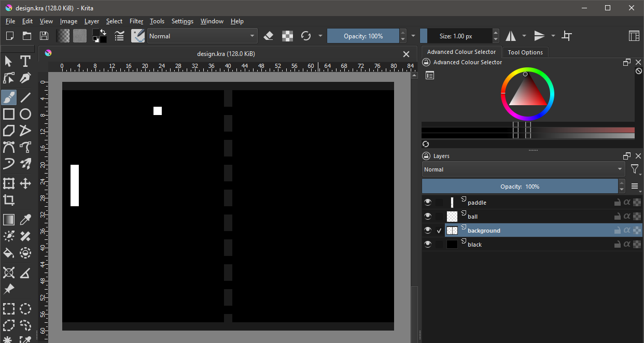
Task: Open the brush presets chooser
Action: (137, 36)
